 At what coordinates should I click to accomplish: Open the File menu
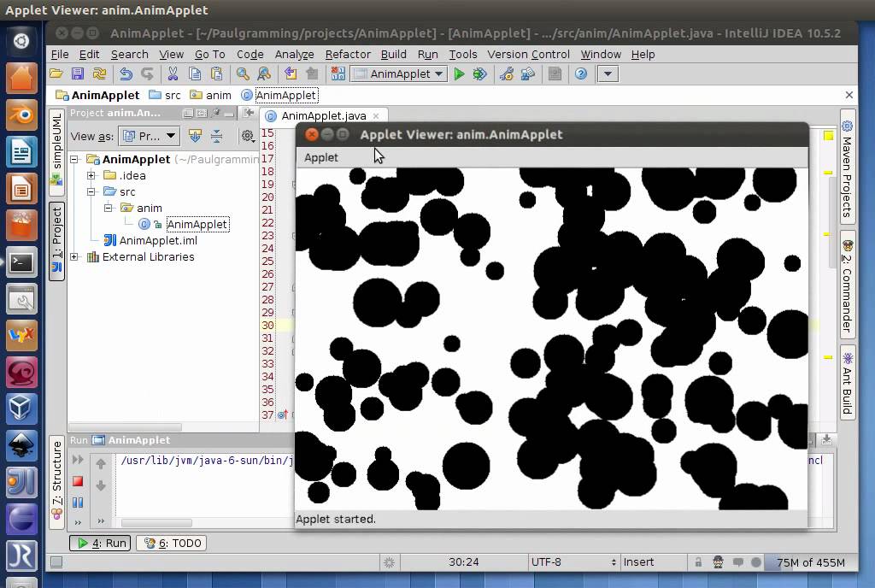click(x=60, y=54)
